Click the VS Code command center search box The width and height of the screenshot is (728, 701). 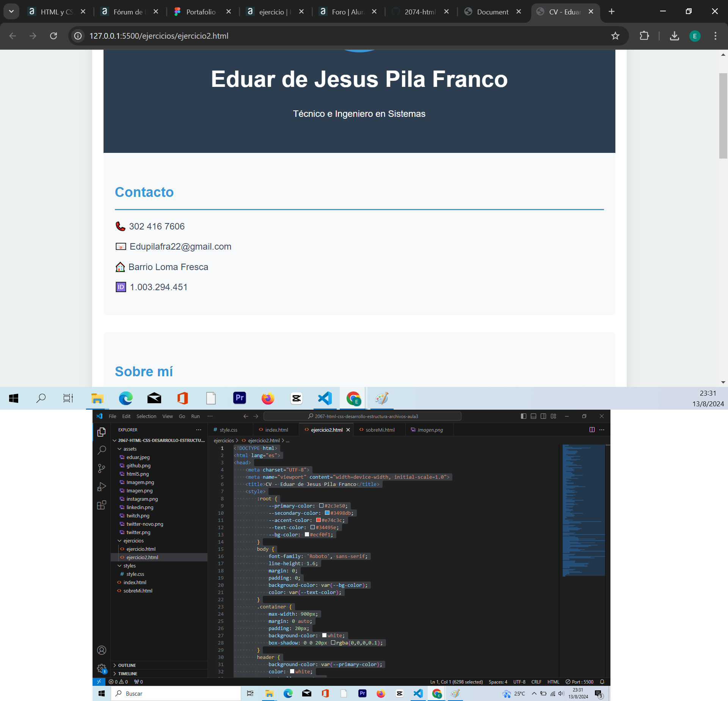click(362, 416)
